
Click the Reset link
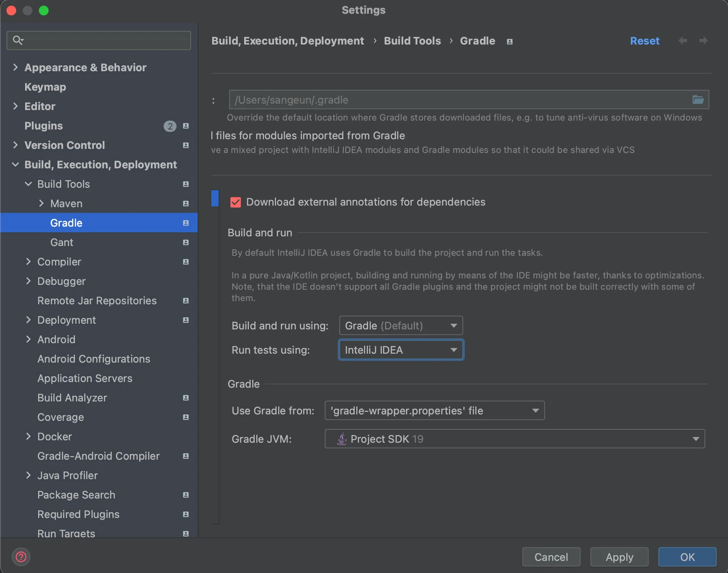point(645,41)
